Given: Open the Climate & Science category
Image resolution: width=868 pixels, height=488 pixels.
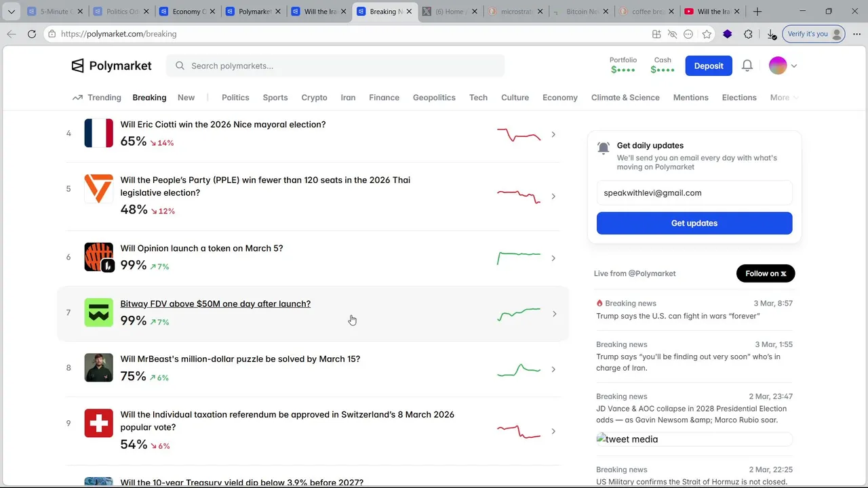Looking at the screenshot, I should pyautogui.click(x=625, y=98).
